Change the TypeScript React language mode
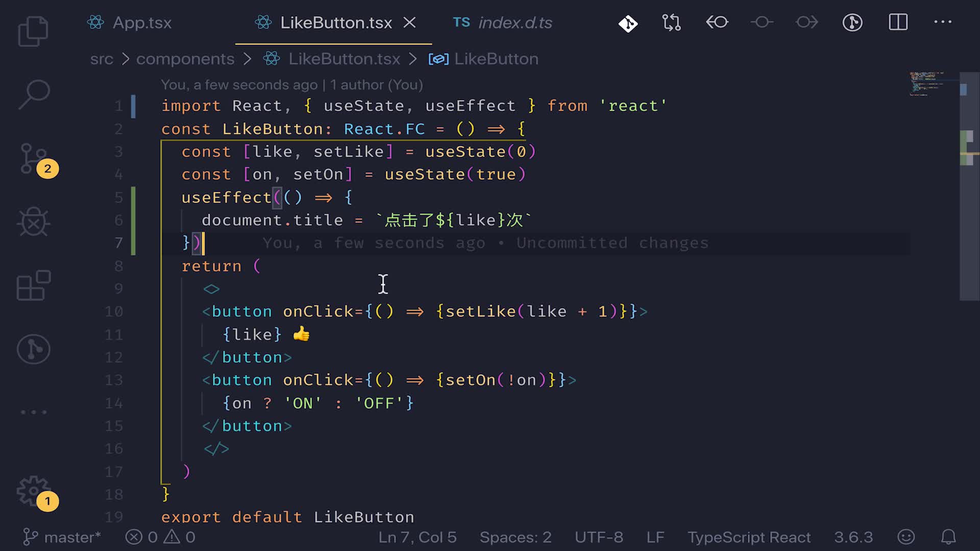The image size is (980, 551). pos(749,537)
